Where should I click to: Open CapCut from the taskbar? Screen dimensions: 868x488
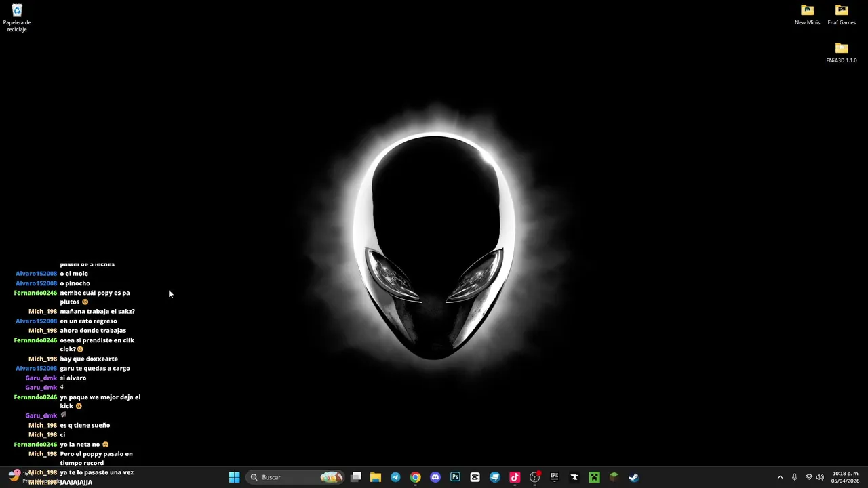tap(475, 477)
